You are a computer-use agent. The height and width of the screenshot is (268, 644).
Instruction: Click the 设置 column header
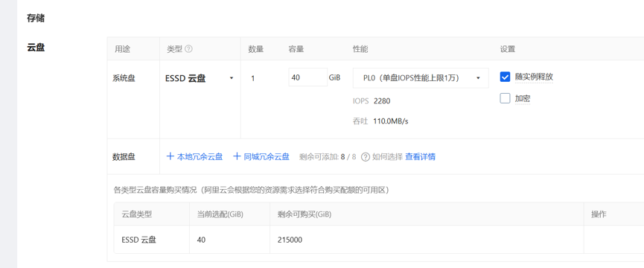point(507,49)
